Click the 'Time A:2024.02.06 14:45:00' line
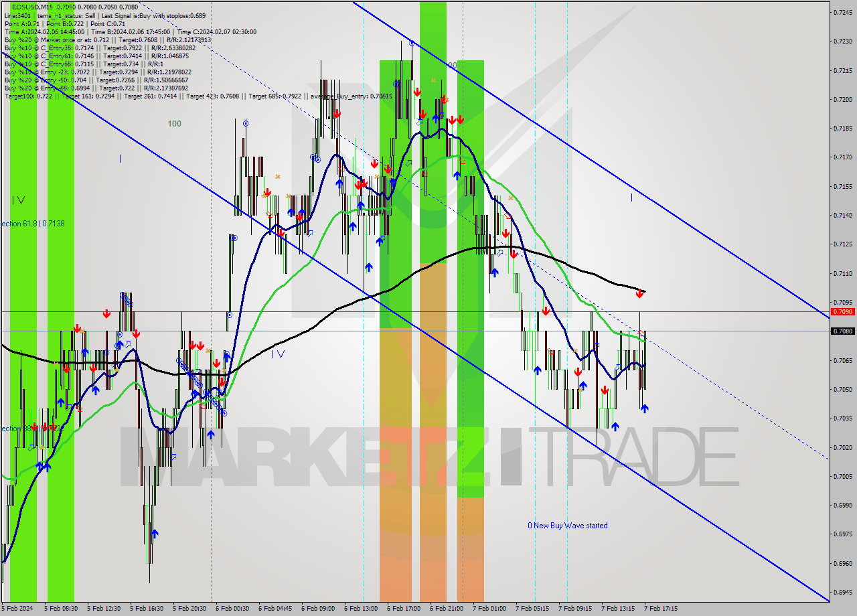 point(130,31)
